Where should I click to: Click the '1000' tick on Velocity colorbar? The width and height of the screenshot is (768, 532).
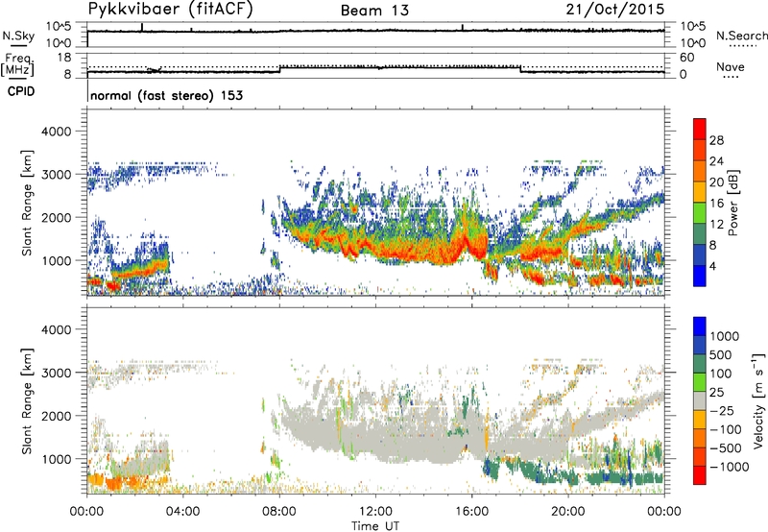pyautogui.click(x=725, y=336)
